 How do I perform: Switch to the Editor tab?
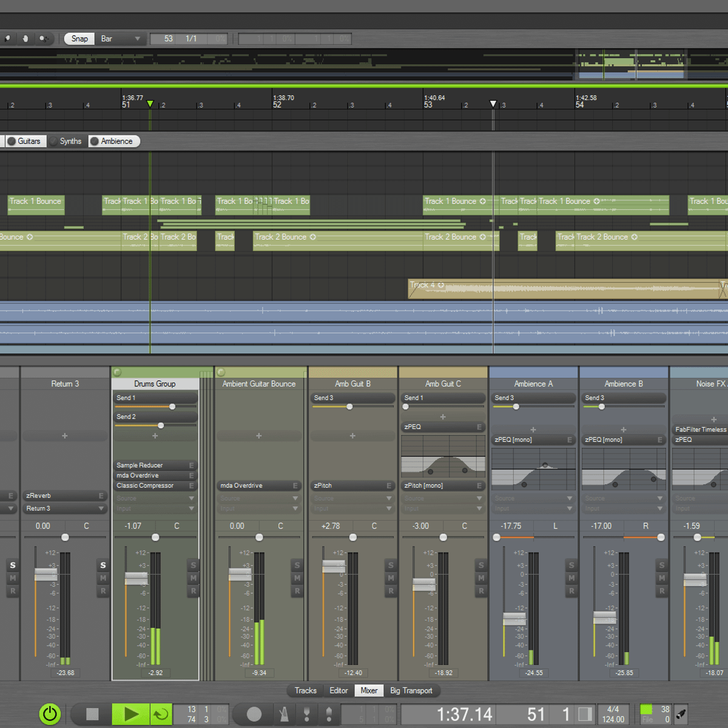point(339,690)
